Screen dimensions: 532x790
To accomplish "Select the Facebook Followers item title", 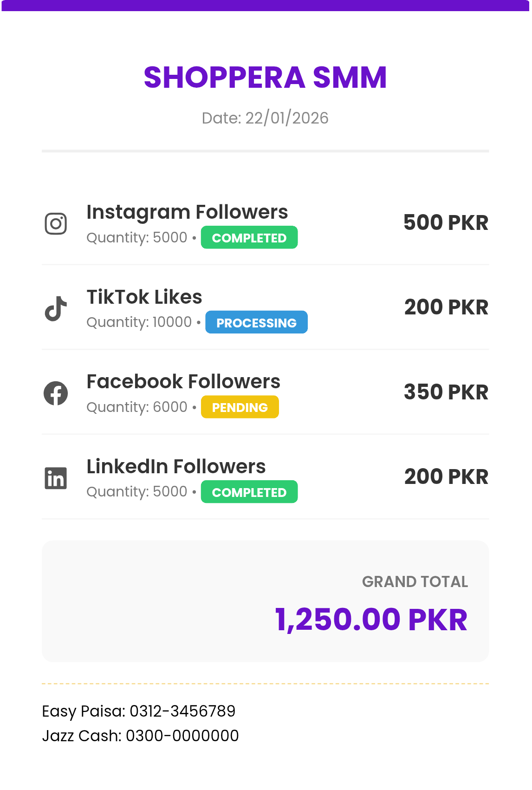I will [x=183, y=382].
